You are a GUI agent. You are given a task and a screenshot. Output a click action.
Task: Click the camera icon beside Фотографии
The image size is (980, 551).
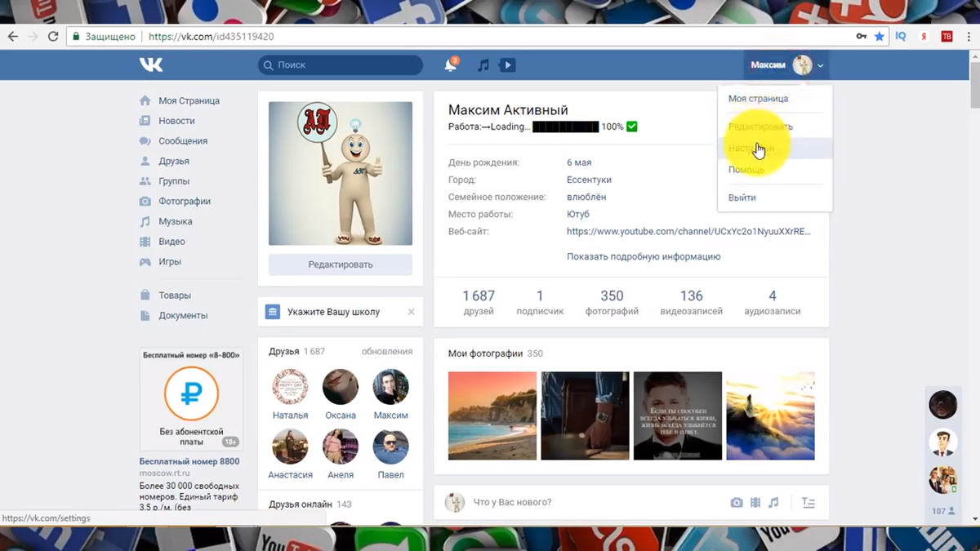(145, 202)
